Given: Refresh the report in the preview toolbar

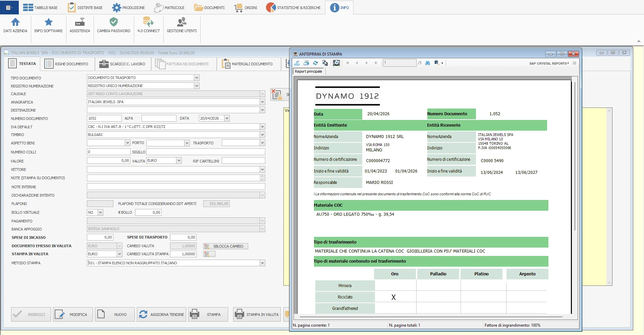Looking at the screenshot, I should pyautogui.click(x=316, y=63).
